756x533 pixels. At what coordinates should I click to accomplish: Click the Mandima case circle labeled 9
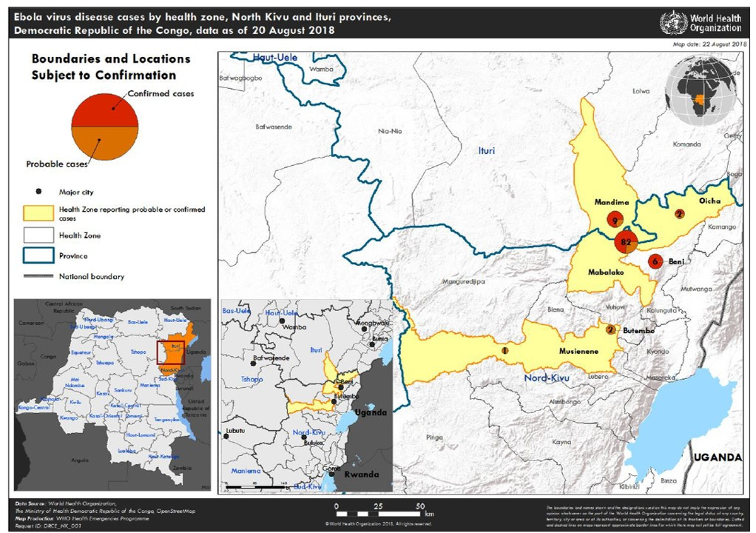(x=615, y=220)
